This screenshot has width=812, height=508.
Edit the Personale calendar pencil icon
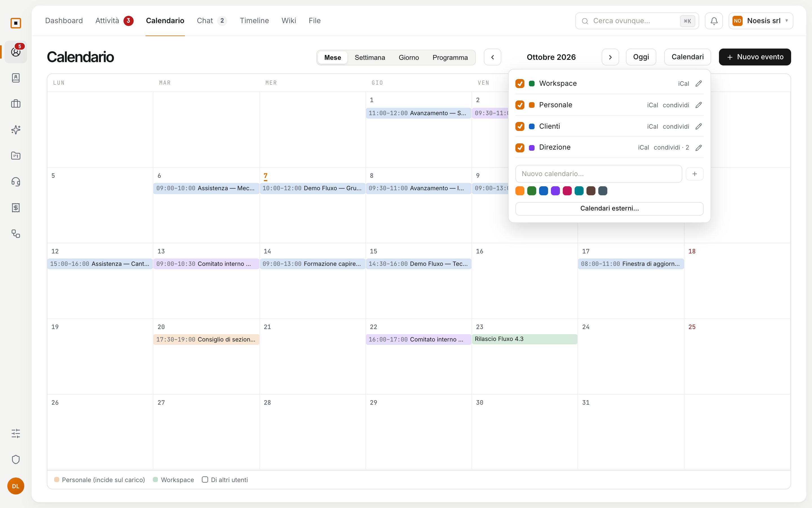tap(699, 105)
